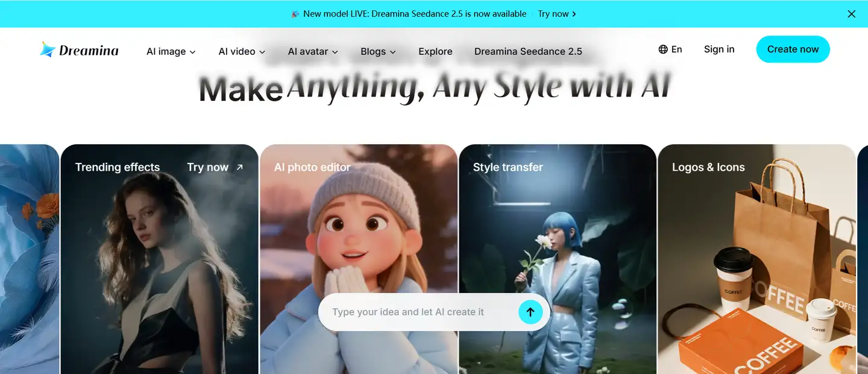Open the Style transfer card
The image size is (868, 374).
558,259
